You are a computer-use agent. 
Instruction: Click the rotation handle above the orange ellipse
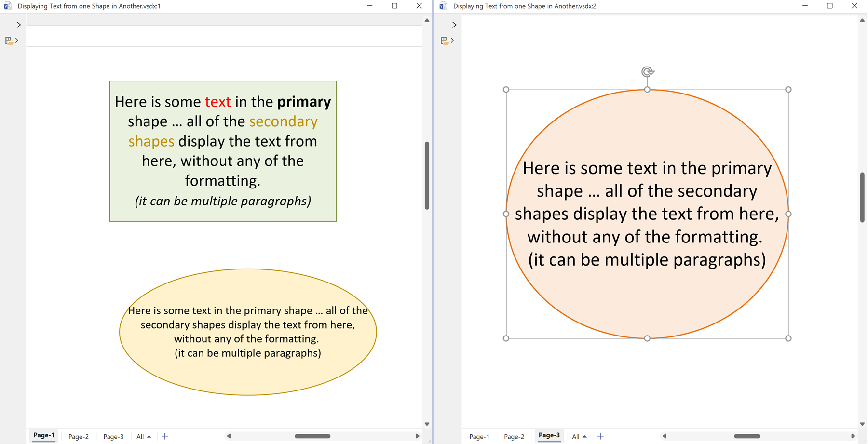click(x=647, y=71)
